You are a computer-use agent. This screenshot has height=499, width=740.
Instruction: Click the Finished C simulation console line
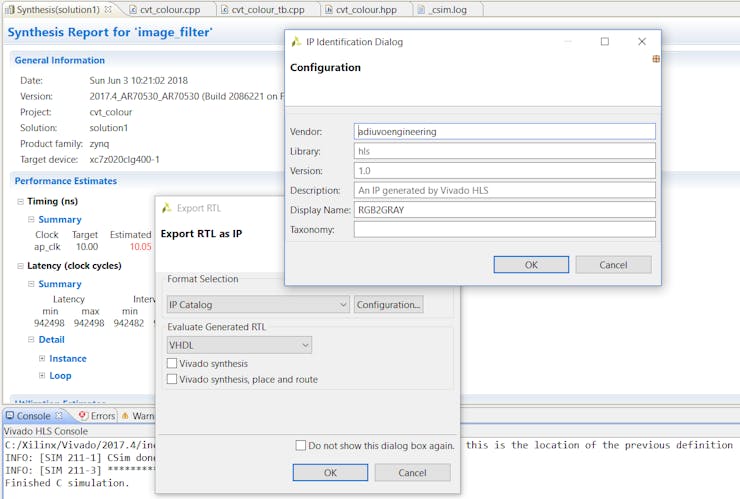(67, 483)
